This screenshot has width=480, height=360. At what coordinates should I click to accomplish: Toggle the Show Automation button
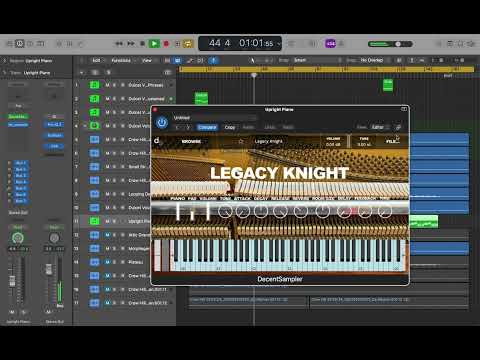pyautogui.click(x=190, y=60)
